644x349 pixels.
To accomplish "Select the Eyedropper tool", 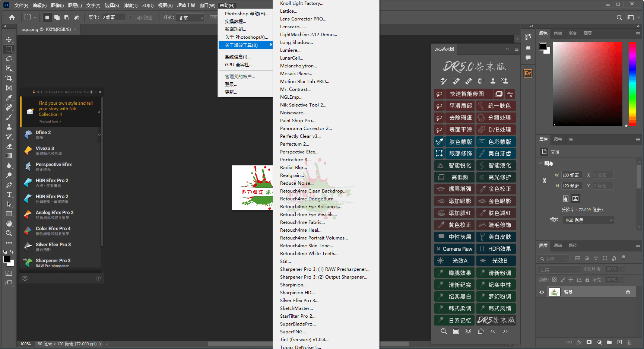I will point(9,98).
